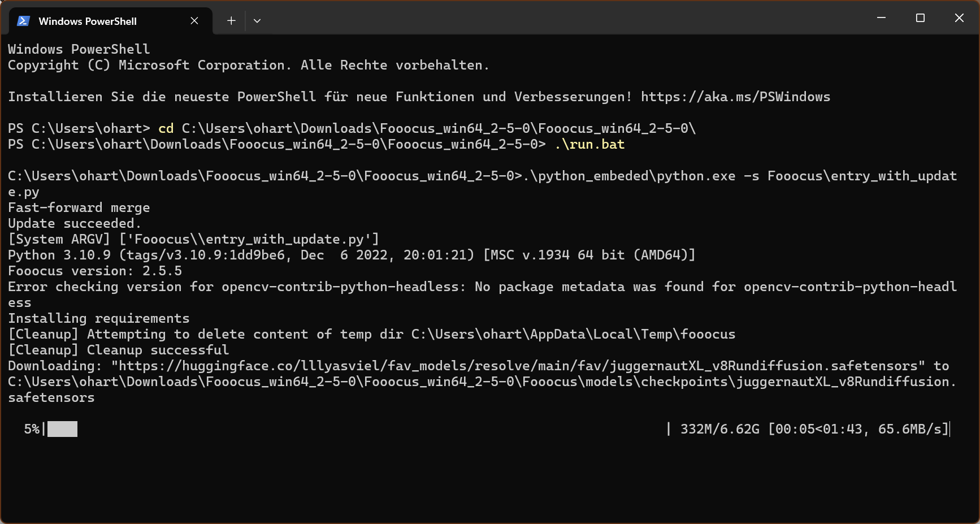This screenshot has width=980, height=524.
Task: Click the 'Update succeeded.' output line
Action: (74, 223)
